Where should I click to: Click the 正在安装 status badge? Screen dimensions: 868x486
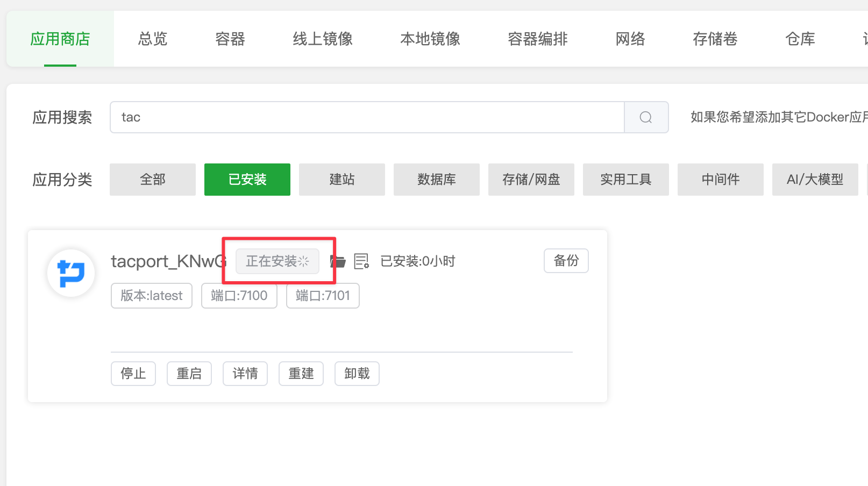pyautogui.click(x=278, y=261)
